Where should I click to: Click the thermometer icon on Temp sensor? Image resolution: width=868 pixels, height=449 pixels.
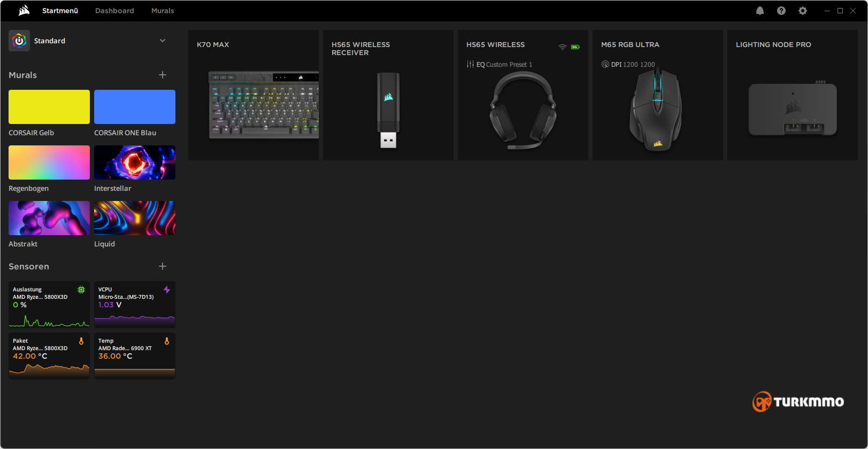click(167, 341)
